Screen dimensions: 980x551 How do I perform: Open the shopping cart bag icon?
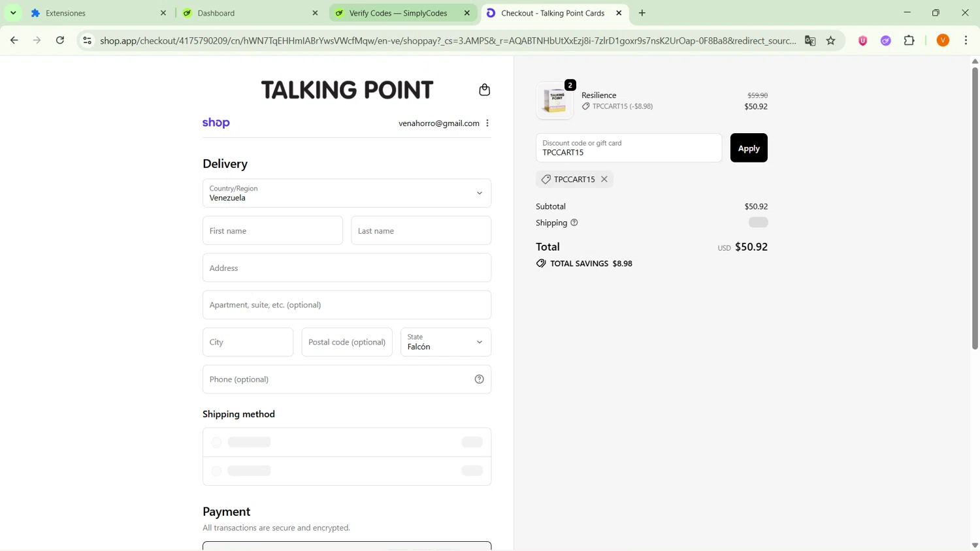484,89
